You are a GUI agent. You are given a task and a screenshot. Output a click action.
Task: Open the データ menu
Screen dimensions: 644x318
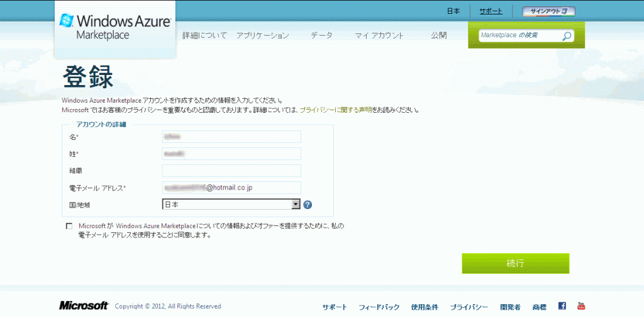321,36
